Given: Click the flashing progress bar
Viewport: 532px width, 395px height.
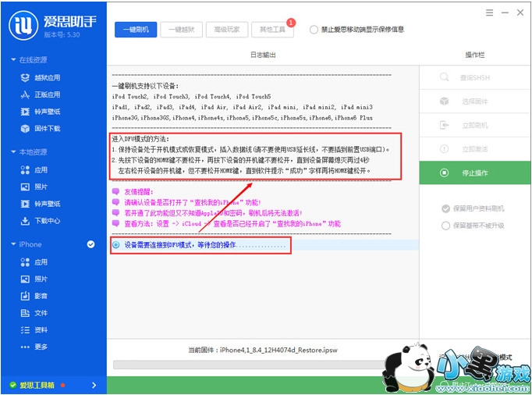Looking at the screenshot, I should click(x=250, y=365).
